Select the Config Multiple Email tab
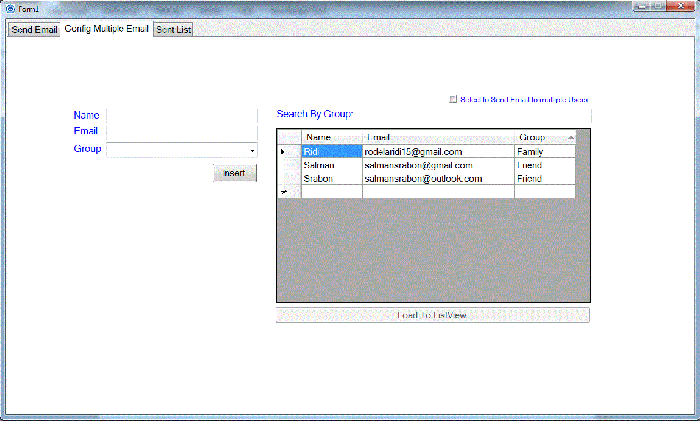This screenshot has height=421, width=700. click(106, 29)
